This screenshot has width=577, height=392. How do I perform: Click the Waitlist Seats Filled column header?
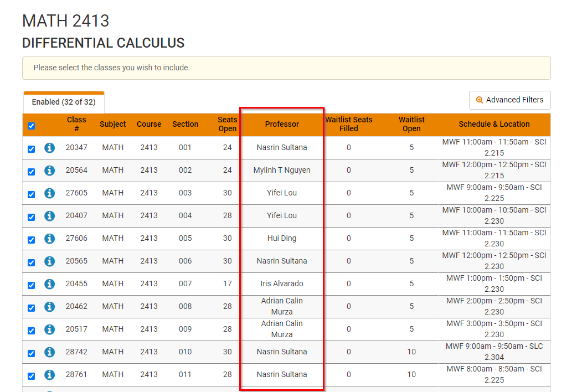pos(348,124)
